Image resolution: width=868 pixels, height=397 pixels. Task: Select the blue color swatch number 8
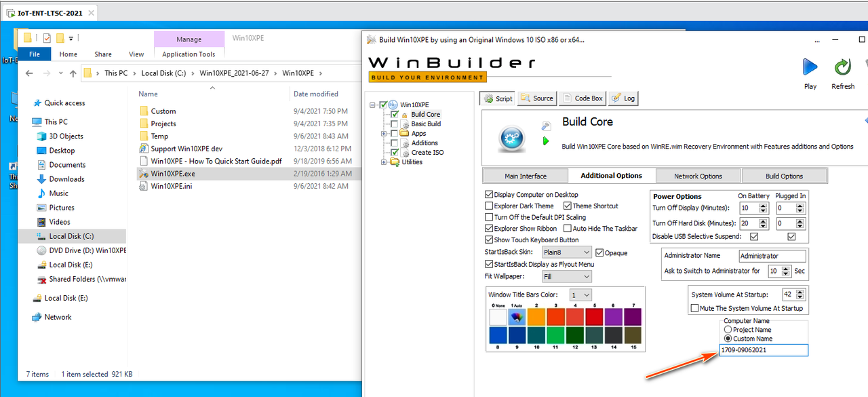pos(498,335)
